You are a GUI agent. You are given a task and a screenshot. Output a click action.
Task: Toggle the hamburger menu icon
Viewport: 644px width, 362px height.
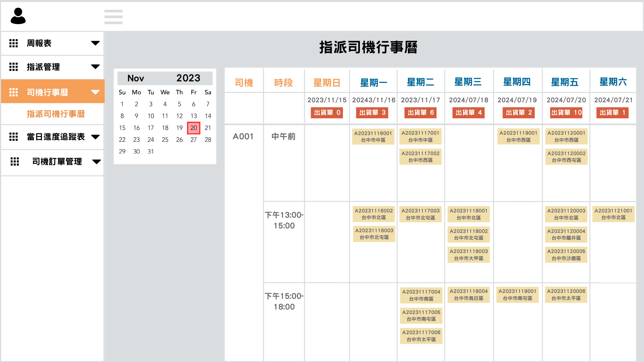[x=113, y=17]
